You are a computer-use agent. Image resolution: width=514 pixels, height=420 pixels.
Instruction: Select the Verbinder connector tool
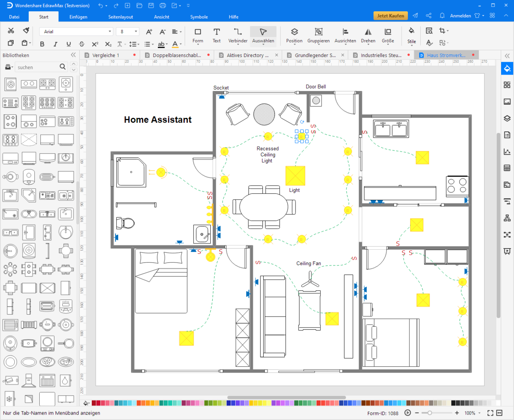pos(238,32)
